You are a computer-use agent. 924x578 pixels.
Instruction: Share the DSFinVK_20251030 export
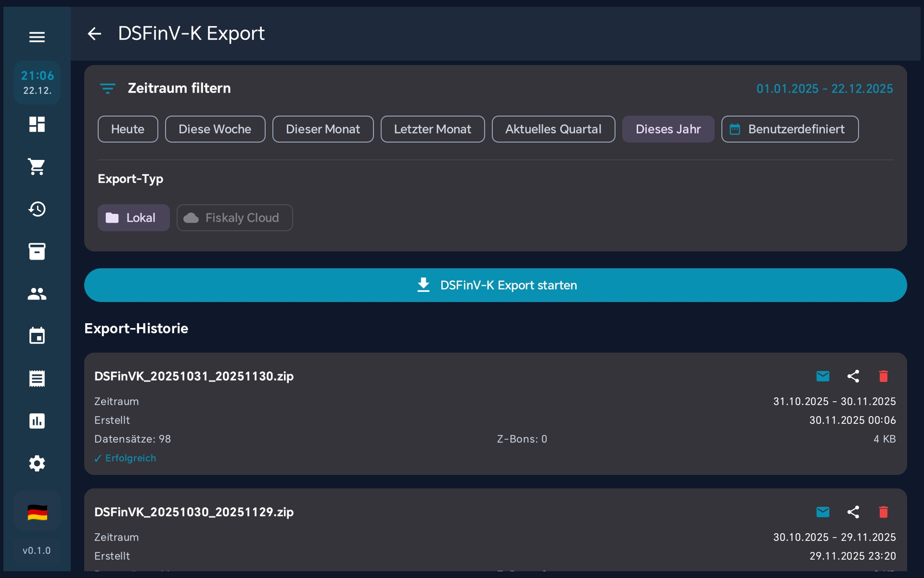pyautogui.click(x=853, y=512)
